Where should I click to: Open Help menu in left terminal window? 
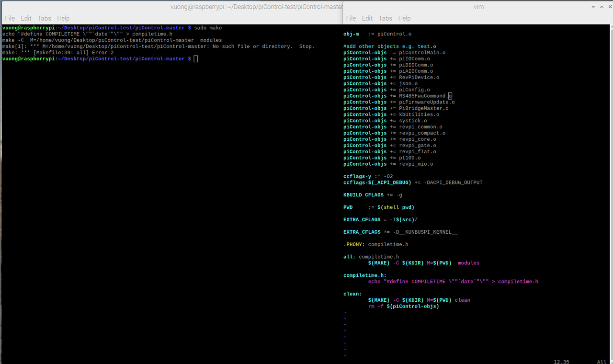[x=63, y=18]
